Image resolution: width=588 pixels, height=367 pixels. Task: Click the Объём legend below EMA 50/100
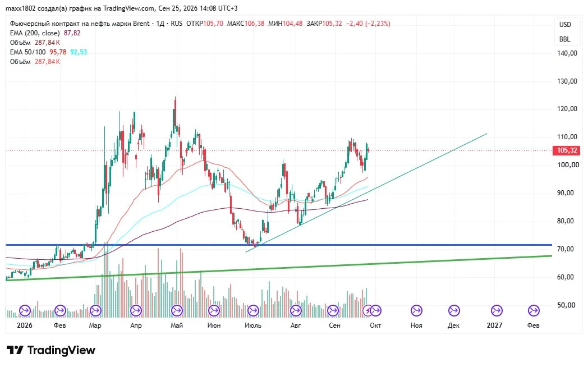click(x=20, y=62)
